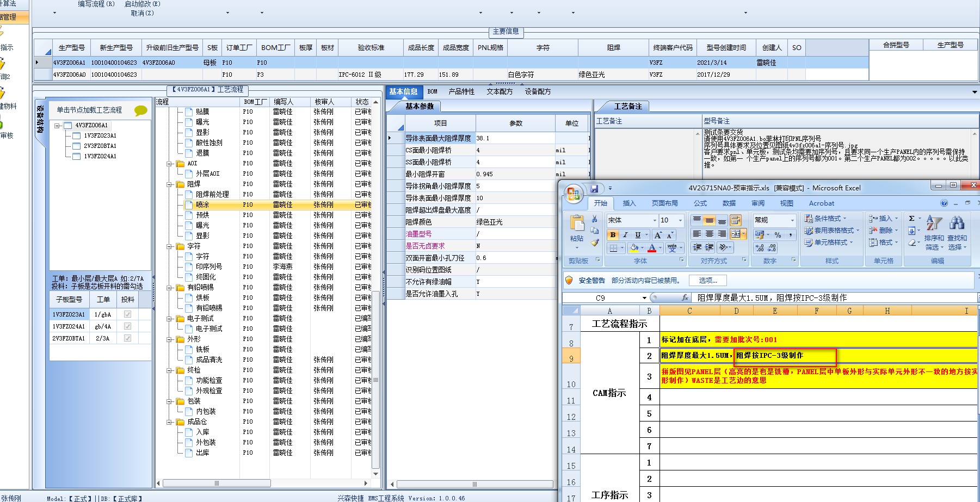Image resolution: width=980 pixels, height=502 pixels.
Task: Click the 导体表面最大阻焊厚度 value 38.1
Action: 515,138
